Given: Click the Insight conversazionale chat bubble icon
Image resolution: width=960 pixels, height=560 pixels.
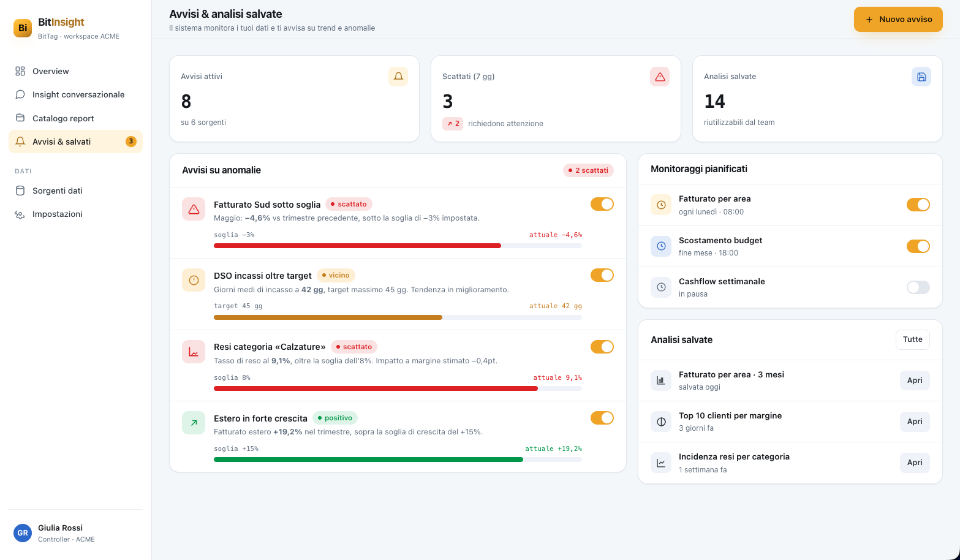Looking at the screenshot, I should [20, 94].
